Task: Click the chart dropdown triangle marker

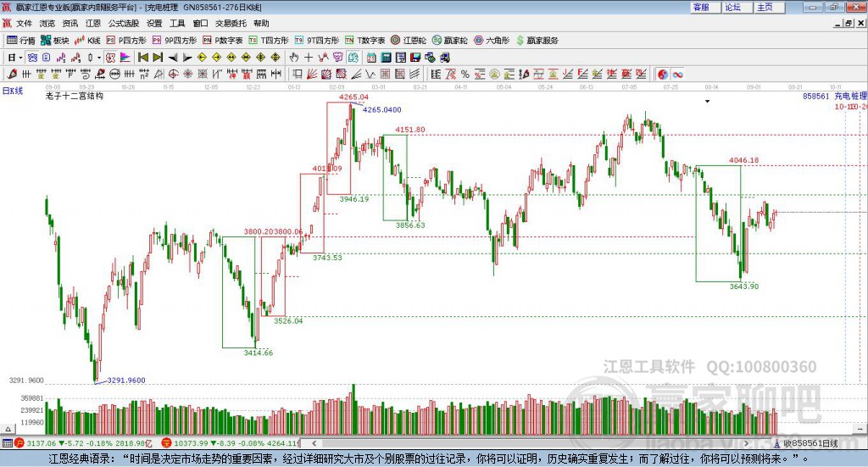Action: (708, 101)
